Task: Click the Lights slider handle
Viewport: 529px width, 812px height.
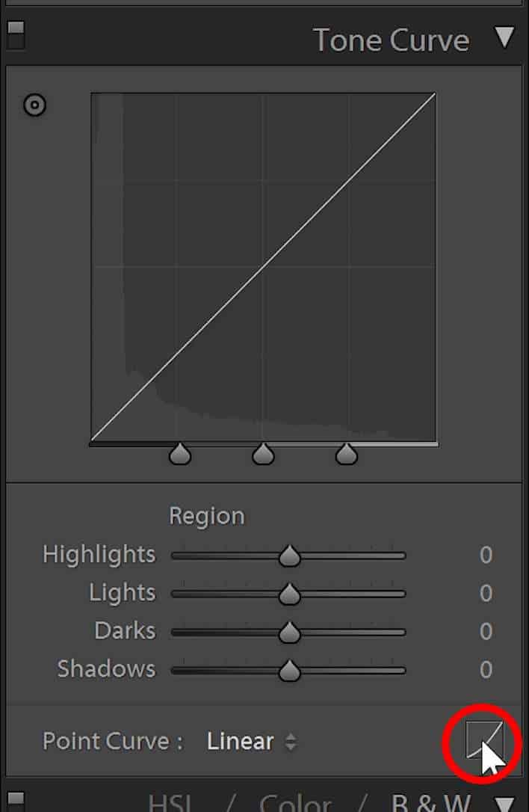Action: 289,594
